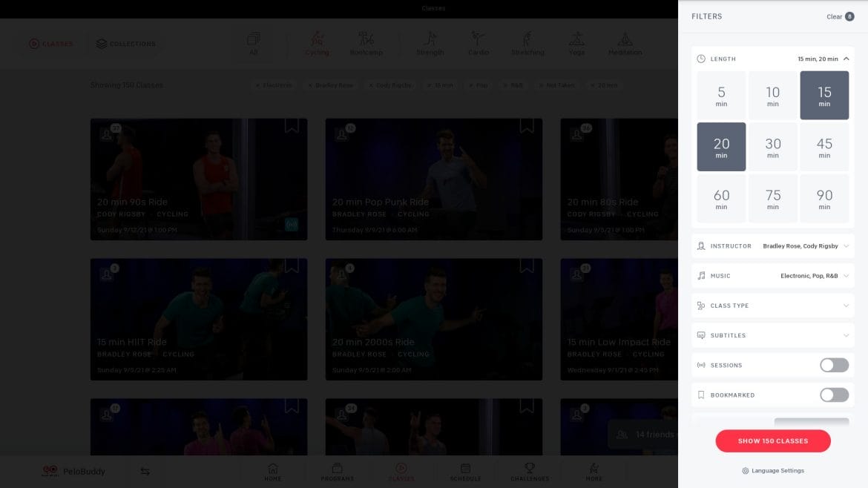Open the Collections tab
This screenshot has width=868, height=488.
coord(125,44)
